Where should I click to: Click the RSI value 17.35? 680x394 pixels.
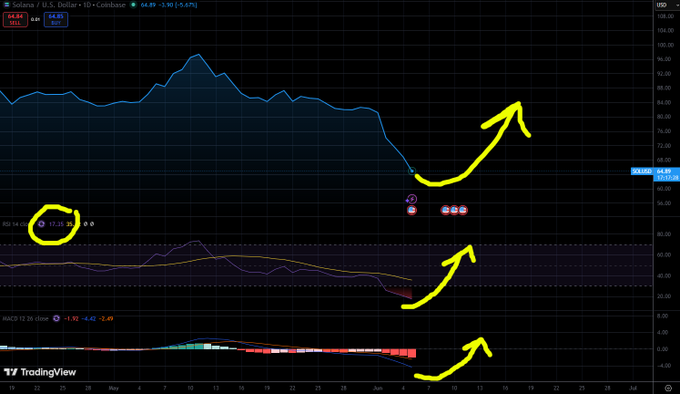56,224
